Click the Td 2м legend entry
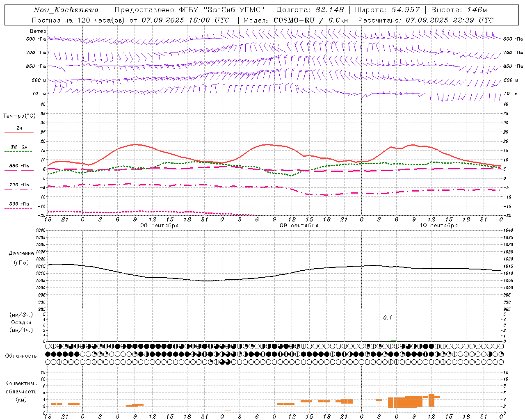The image size is (525, 420). tap(19, 147)
